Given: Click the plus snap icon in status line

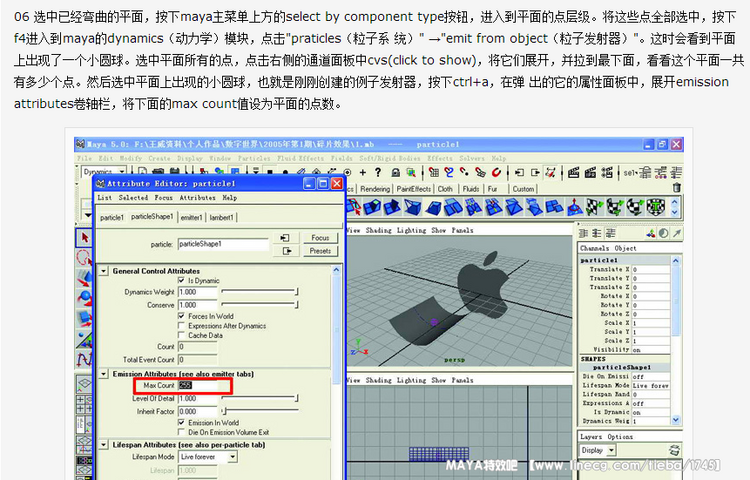Looking at the screenshot, I should [363, 173].
